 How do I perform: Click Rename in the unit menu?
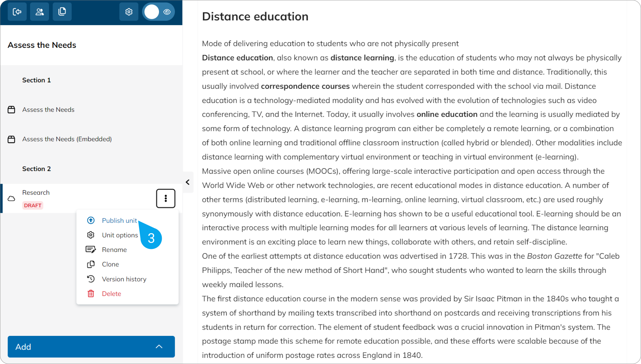pyautogui.click(x=114, y=250)
